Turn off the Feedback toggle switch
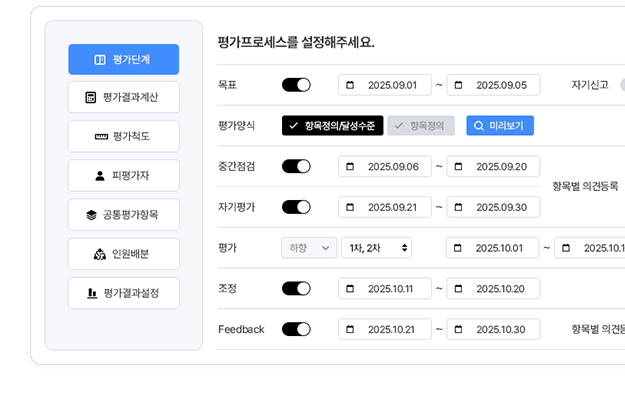Screen dimensions: 625x416 (296, 329)
